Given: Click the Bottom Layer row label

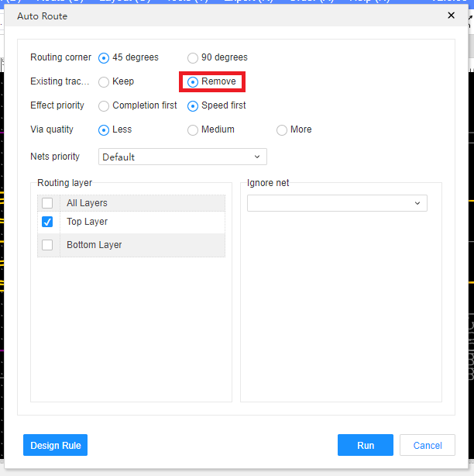Looking at the screenshot, I should (x=94, y=245).
